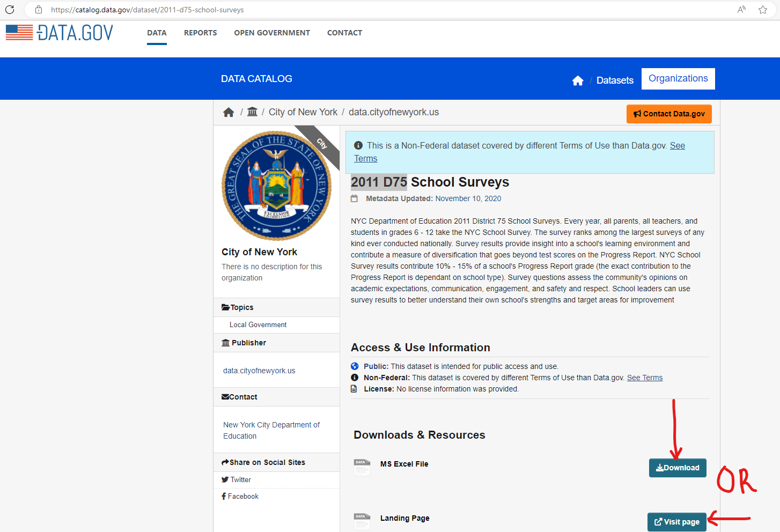This screenshot has height=532, width=780.
Task: Open data.cityofnewyork.us publisher link
Action: click(259, 371)
